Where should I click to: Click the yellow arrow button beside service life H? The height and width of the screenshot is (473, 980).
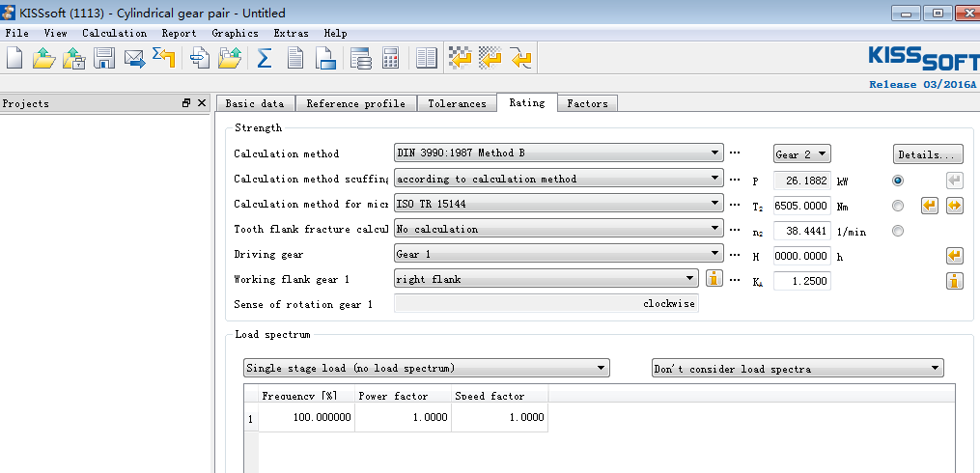(x=954, y=256)
